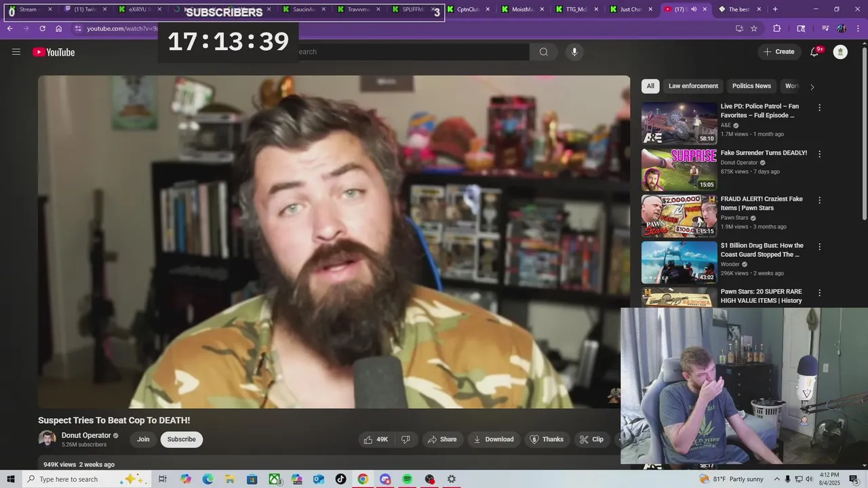
Task: Open Donut Operator channel name link
Action: (86, 435)
